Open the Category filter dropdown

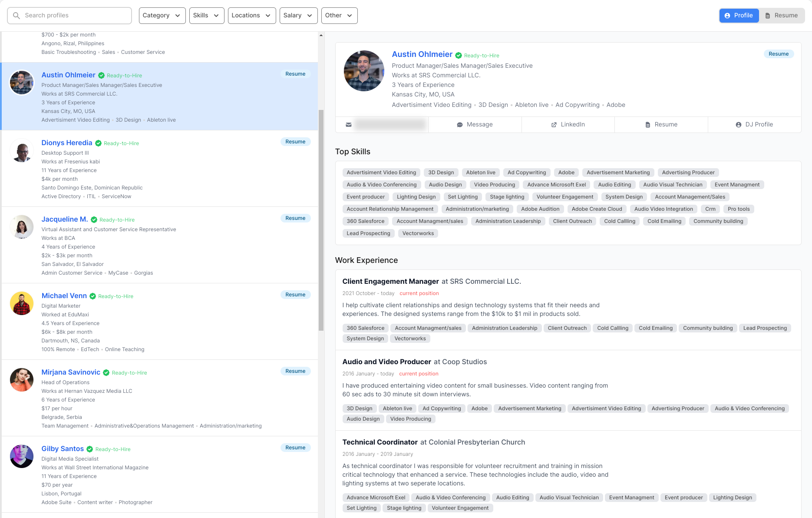coord(162,16)
